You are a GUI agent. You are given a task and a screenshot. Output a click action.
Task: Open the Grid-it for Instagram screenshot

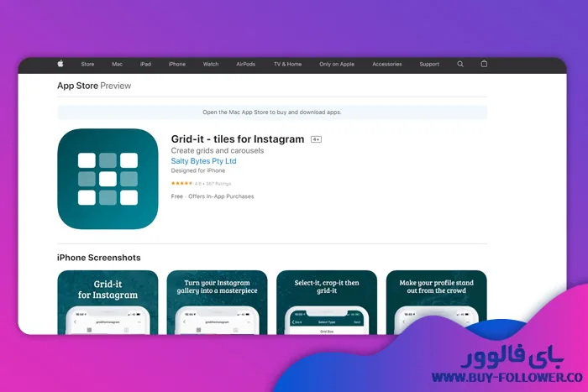coord(108,302)
